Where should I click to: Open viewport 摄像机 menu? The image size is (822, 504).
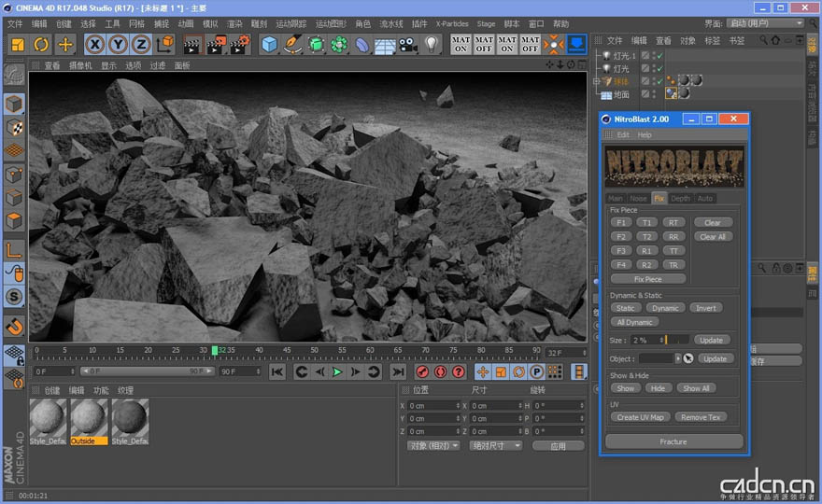pos(80,65)
